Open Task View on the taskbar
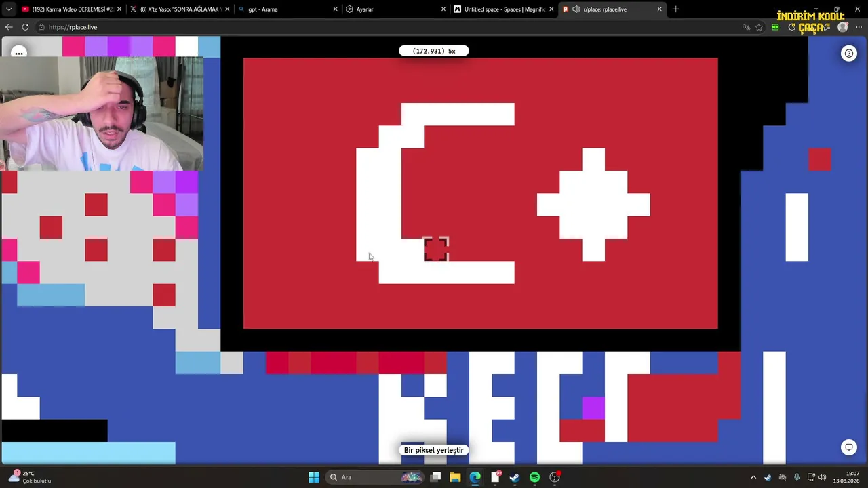The image size is (868, 488). 436,477
